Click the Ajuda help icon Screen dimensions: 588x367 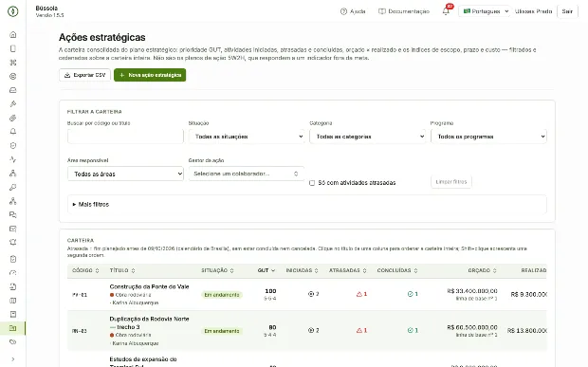[x=343, y=11]
